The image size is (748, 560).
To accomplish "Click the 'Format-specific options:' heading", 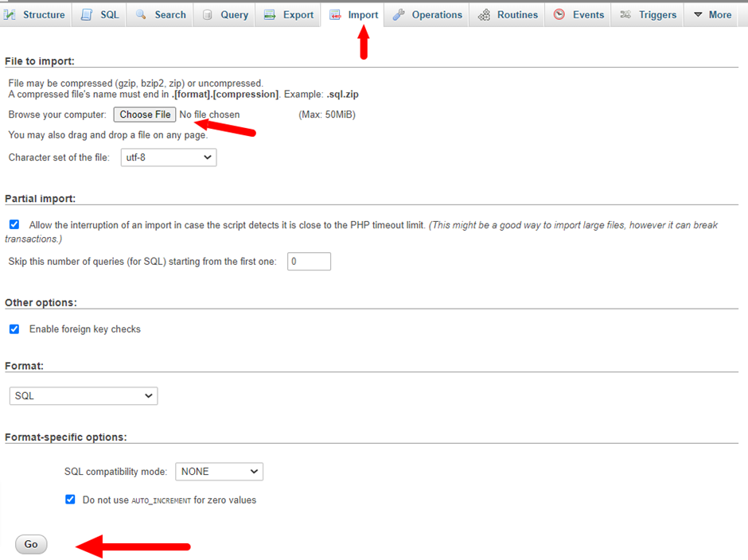I will click(66, 437).
